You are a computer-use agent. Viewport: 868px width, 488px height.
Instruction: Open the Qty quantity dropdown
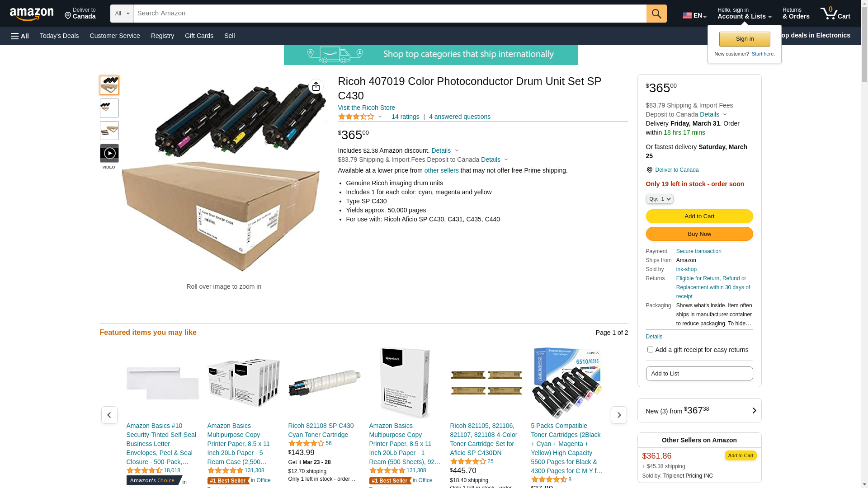pos(660,199)
